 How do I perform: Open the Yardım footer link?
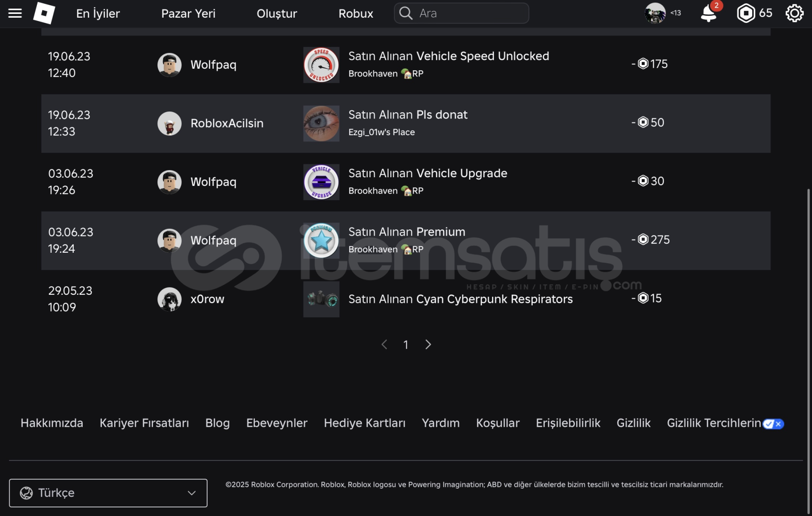(440, 423)
